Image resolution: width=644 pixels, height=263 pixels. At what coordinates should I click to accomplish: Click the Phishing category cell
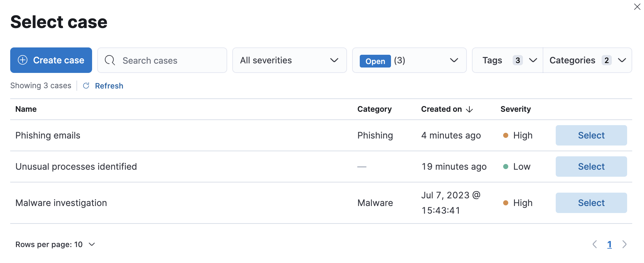[x=375, y=136]
